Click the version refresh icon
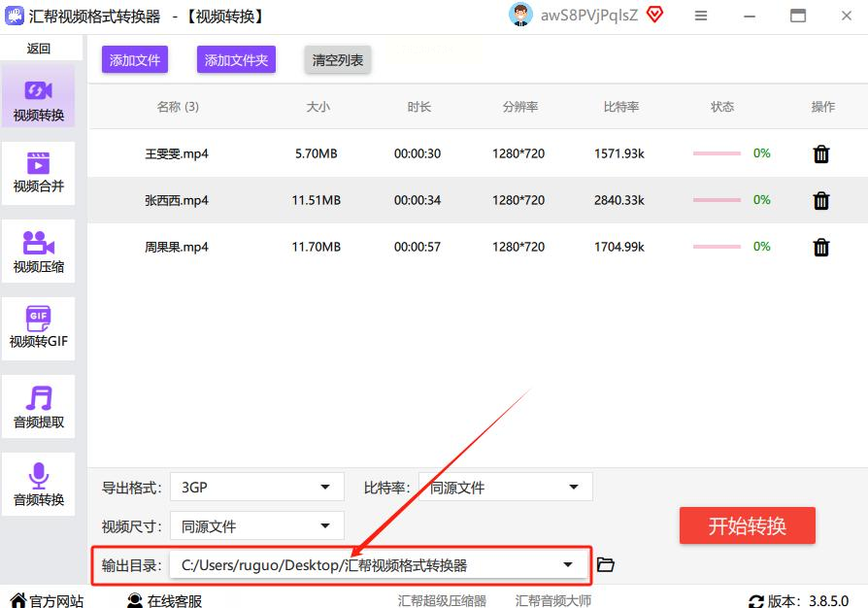868x608 pixels. 755,601
